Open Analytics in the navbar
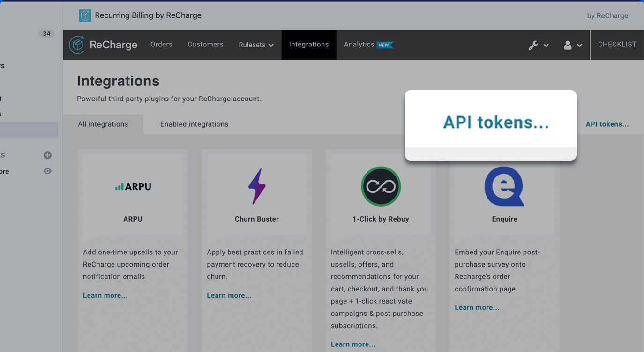This screenshot has height=352, width=644. [x=359, y=45]
